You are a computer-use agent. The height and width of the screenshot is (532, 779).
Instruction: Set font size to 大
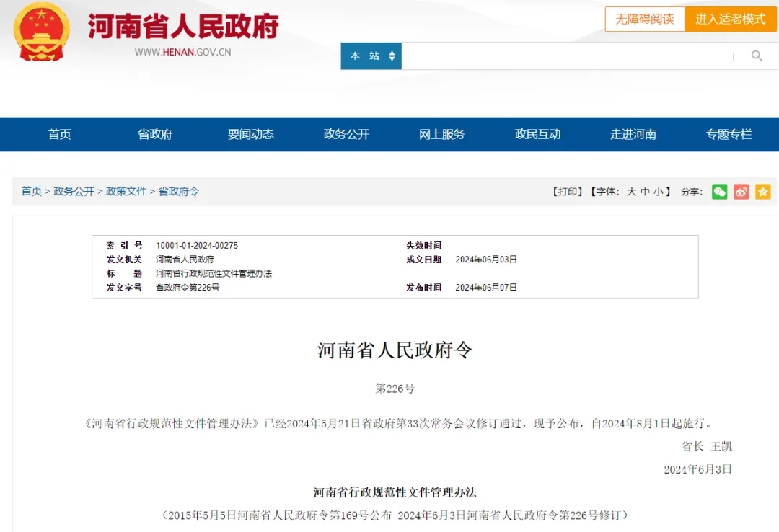631,192
